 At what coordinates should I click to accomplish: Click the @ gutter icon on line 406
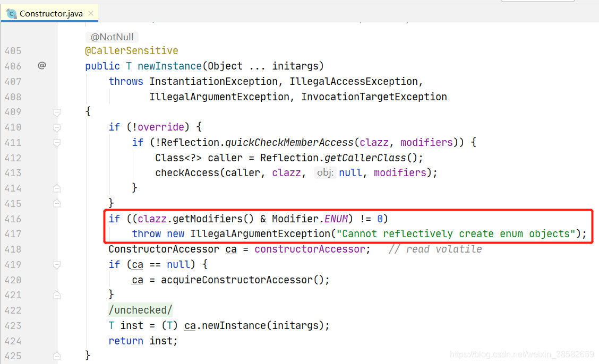[x=42, y=66]
